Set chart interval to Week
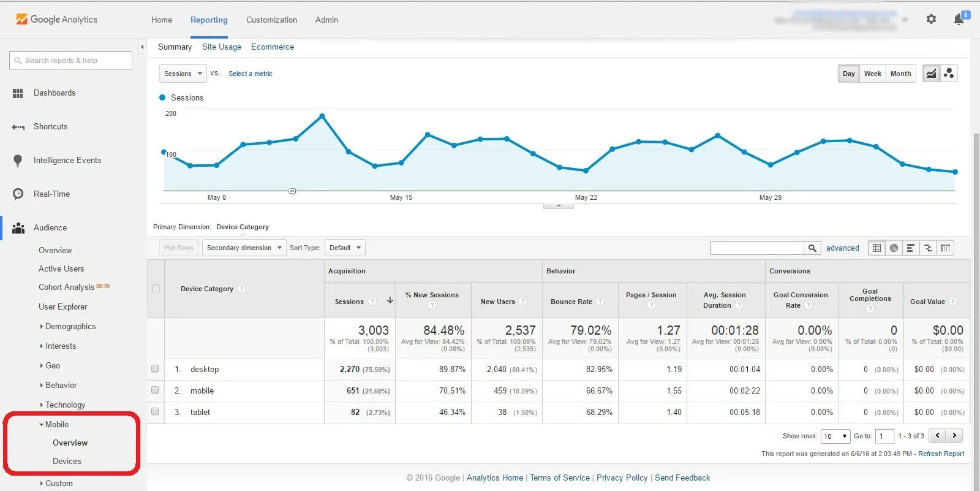The width and height of the screenshot is (980, 491). [872, 74]
